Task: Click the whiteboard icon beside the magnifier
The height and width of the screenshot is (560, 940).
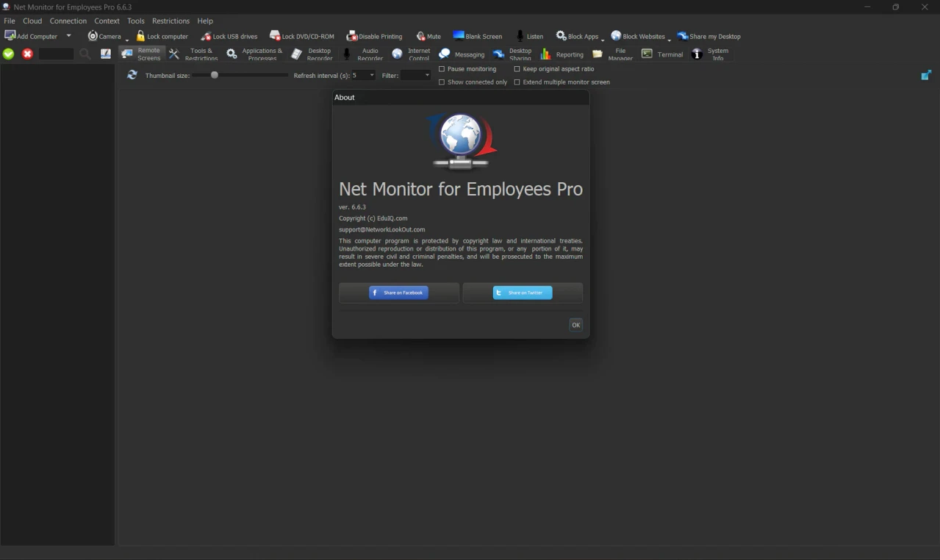Action: (x=106, y=54)
